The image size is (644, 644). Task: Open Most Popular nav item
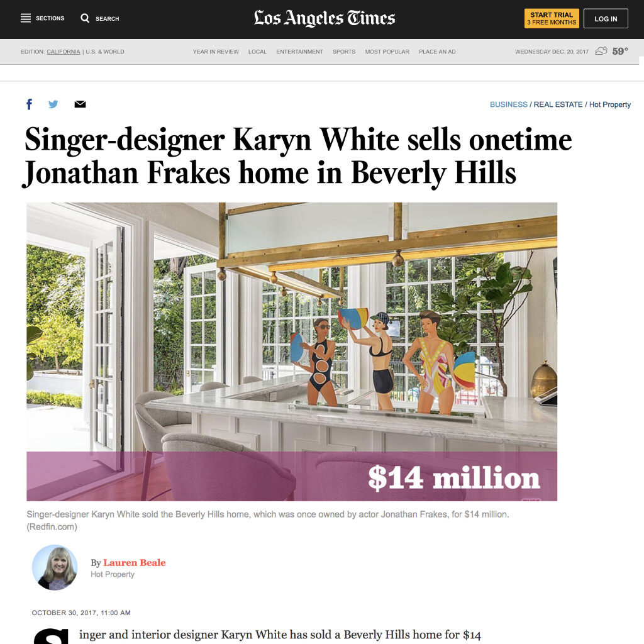point(387,52)
